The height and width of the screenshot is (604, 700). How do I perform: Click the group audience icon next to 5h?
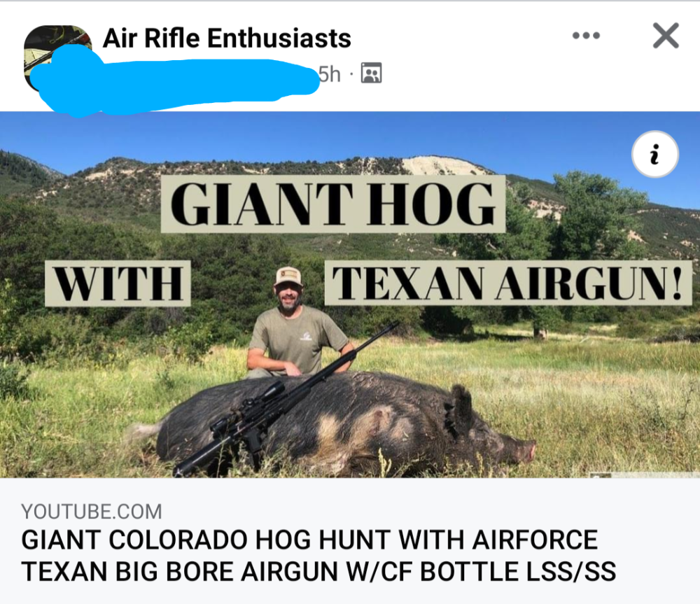(371, 73)
